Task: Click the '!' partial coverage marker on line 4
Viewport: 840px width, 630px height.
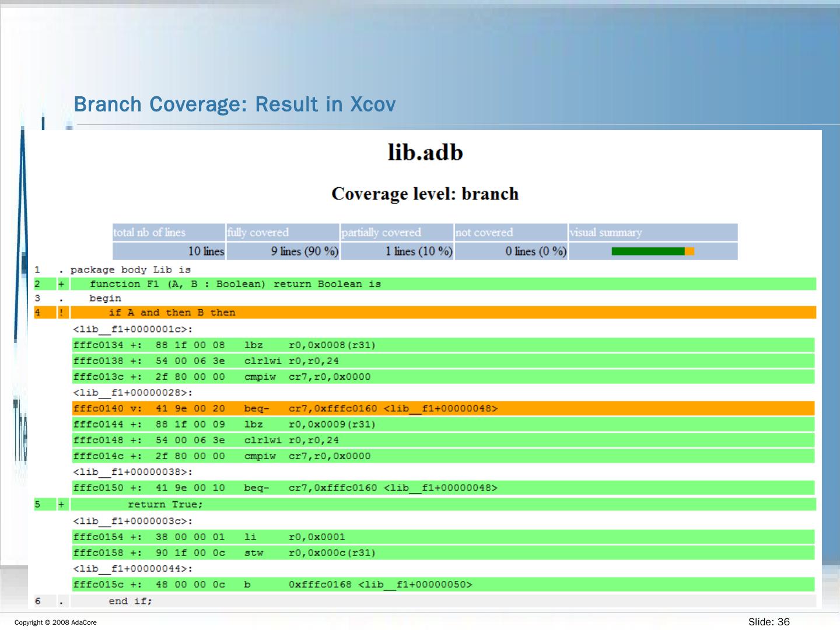Action: pos(61,313)
